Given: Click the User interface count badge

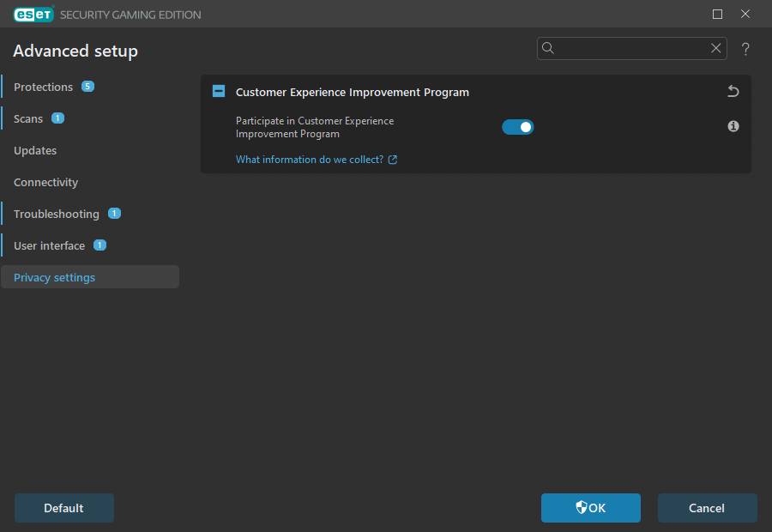Looking at the screenshot, I should 100,245.
